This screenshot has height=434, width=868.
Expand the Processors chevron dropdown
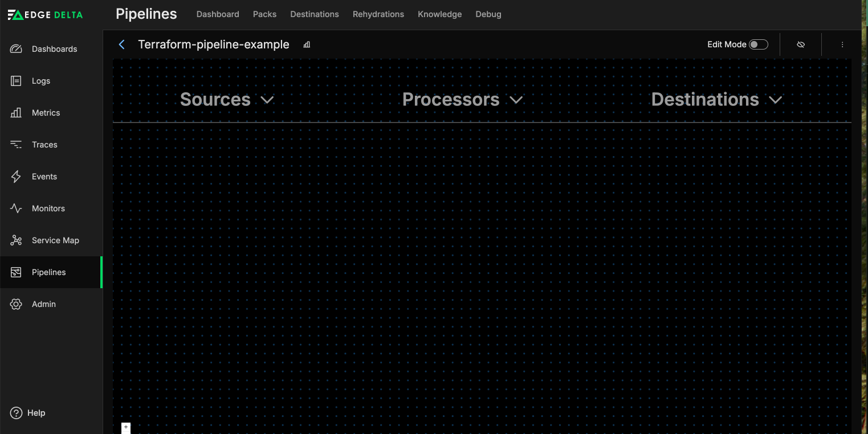[516, 100]
